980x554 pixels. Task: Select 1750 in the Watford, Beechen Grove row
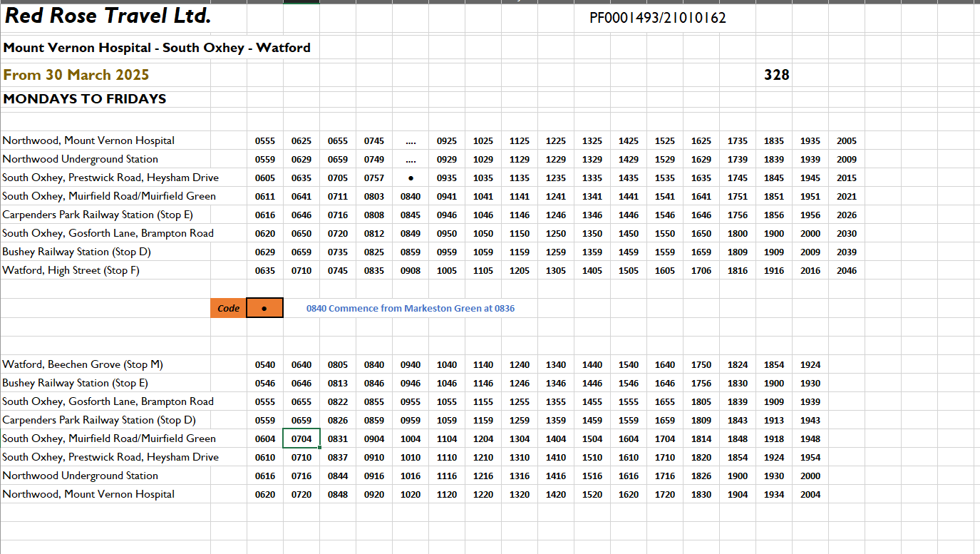click(x=701, y=365)
